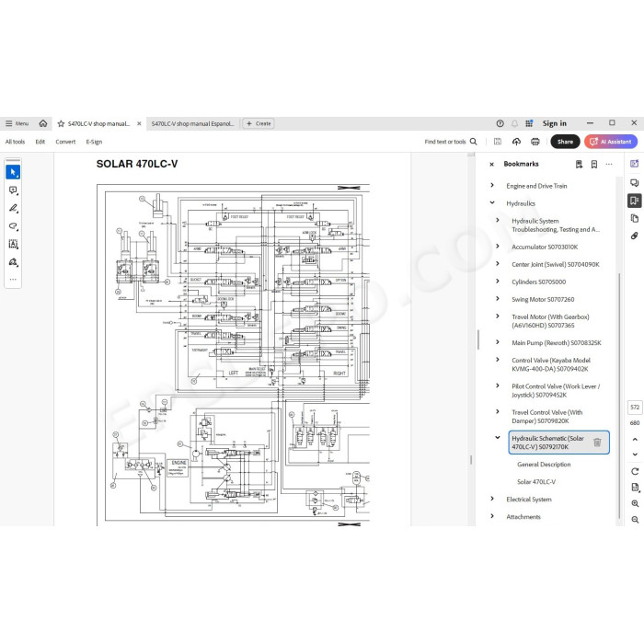
Task: Close the Bookmarks panel
Action: click(x=491, y=165)
